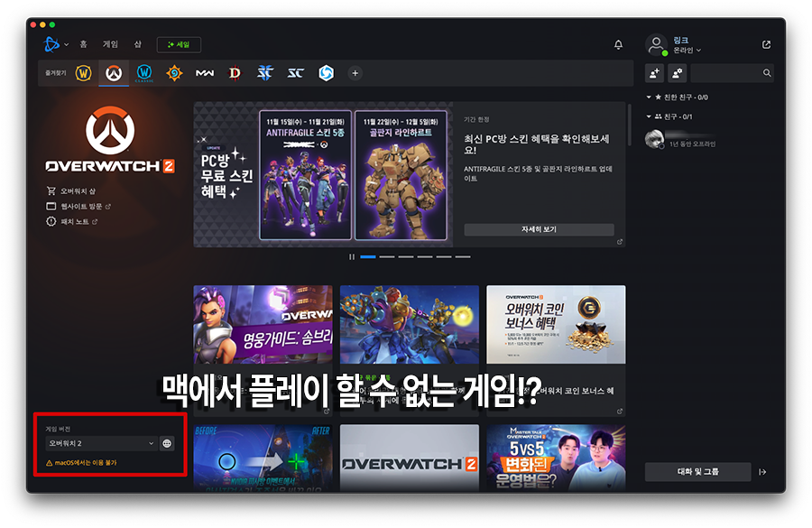Click the friend management gear icon
The width and height of the screenshot is (812, 528).
677,73
